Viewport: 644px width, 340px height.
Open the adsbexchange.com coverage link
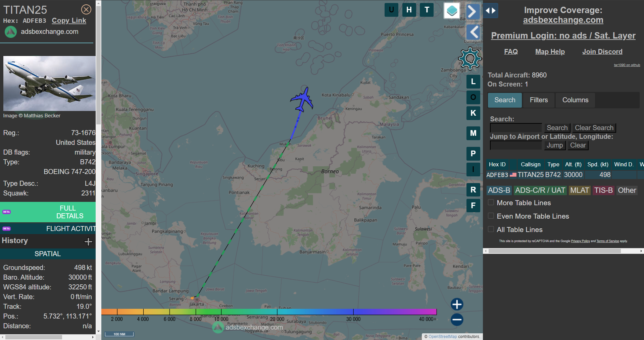(563, 20)
